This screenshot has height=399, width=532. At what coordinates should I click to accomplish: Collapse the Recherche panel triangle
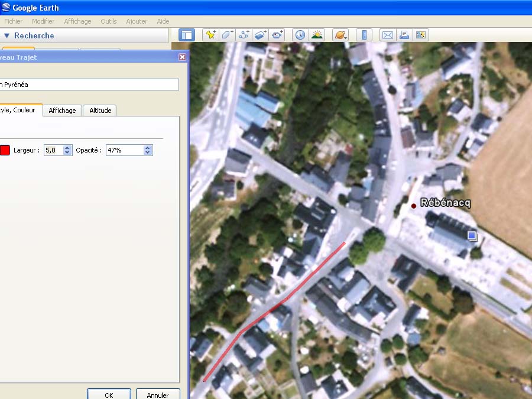7,35
